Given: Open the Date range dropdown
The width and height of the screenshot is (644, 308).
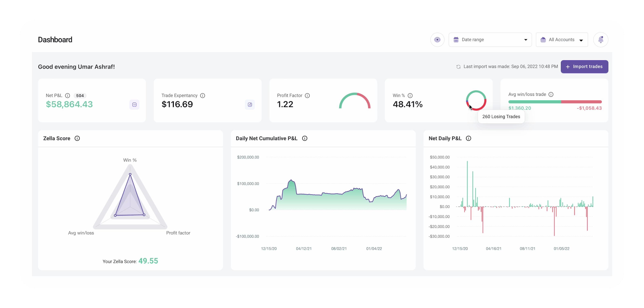Looking at the screenshot, I should click(x=490, y=40).
